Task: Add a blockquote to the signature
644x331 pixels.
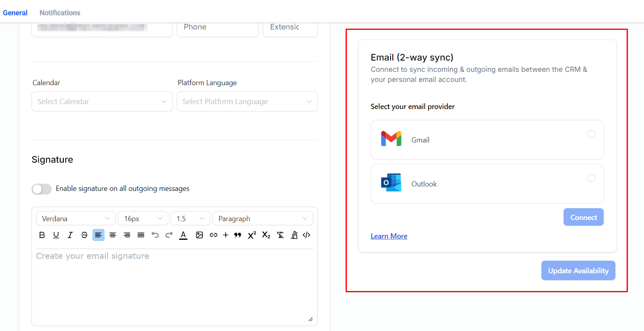Action: point(238,235)
